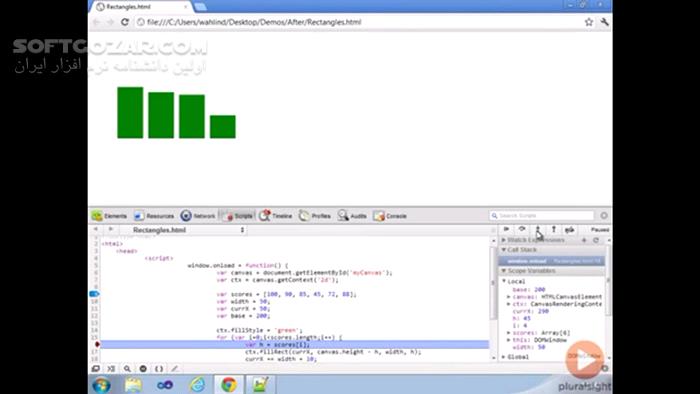The image size is (700, 394).
Task: Open the Console tab
Action: 391,216
